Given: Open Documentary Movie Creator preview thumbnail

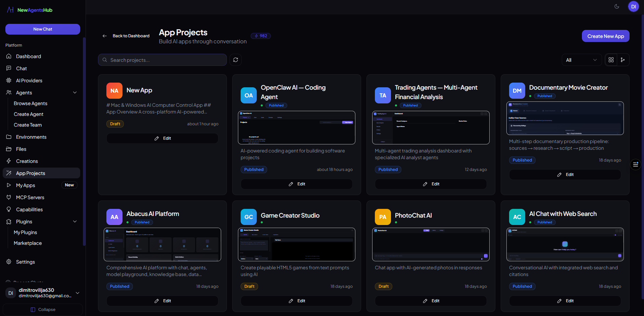Looking at the screenshot, I should click(x=565, y=118).
